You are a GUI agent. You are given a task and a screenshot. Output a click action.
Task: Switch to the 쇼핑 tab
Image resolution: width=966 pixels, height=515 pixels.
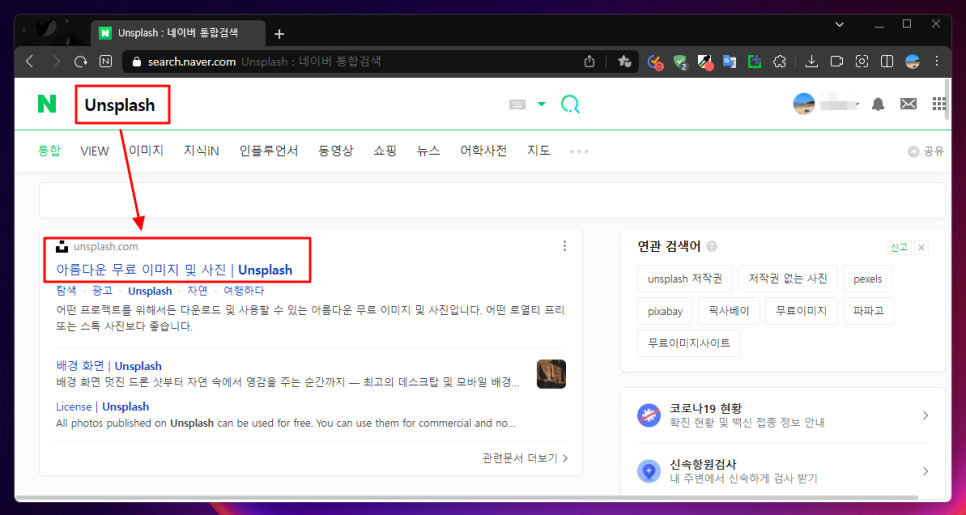tap(385, 151)
